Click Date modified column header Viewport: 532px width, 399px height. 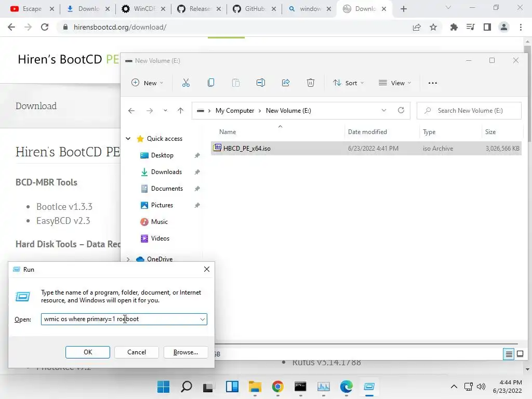tap(367, 132)
